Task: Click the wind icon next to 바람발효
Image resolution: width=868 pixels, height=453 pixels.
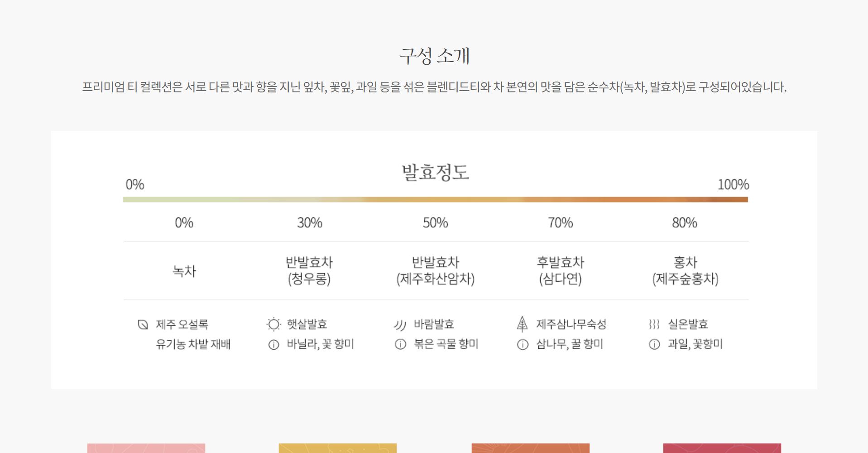Action: 400,325
